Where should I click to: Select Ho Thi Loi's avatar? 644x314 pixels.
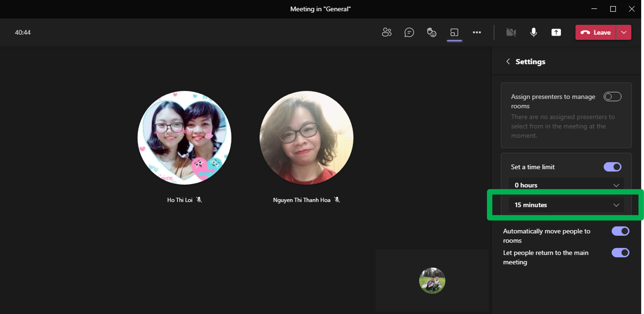point(184,138)
